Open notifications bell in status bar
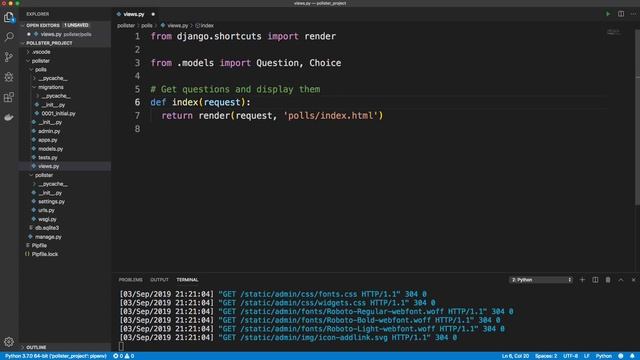Image resolution: width=640 pixels, height=360 pixels. pyautogui.click(x=632, y=356)
